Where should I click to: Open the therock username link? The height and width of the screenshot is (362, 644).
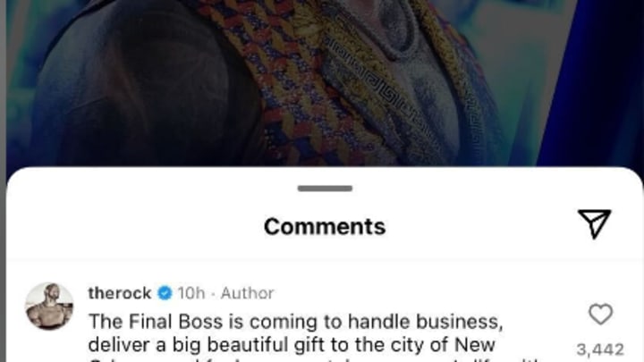[x=120, y=293]
